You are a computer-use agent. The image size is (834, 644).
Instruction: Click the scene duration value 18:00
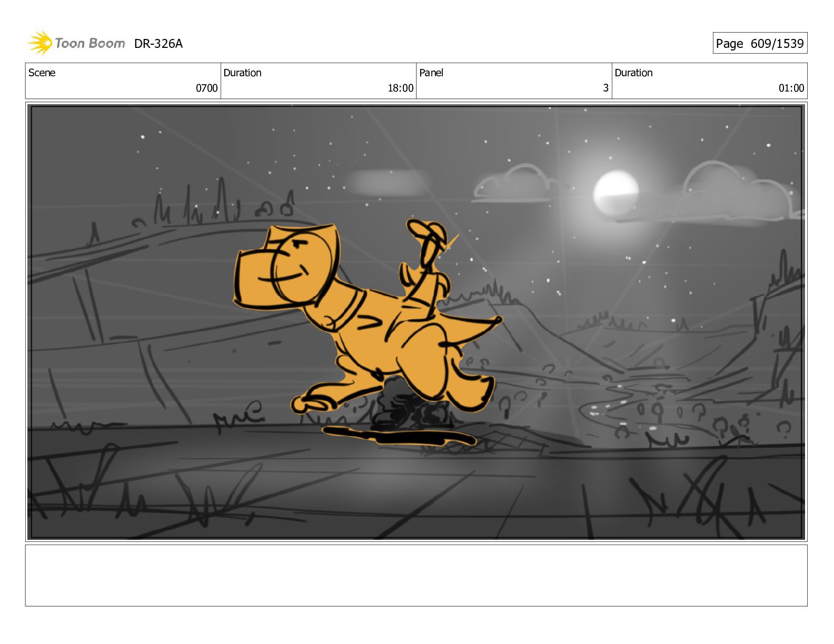coord(401,88)
